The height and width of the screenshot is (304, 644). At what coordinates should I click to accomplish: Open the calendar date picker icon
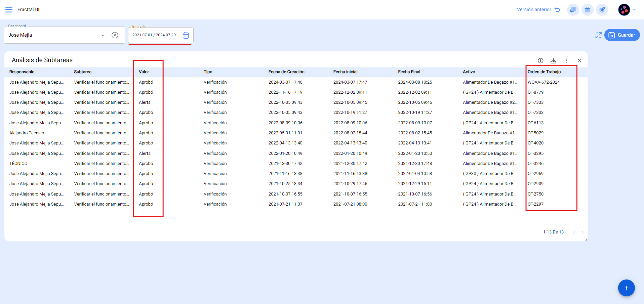point(186,35)
